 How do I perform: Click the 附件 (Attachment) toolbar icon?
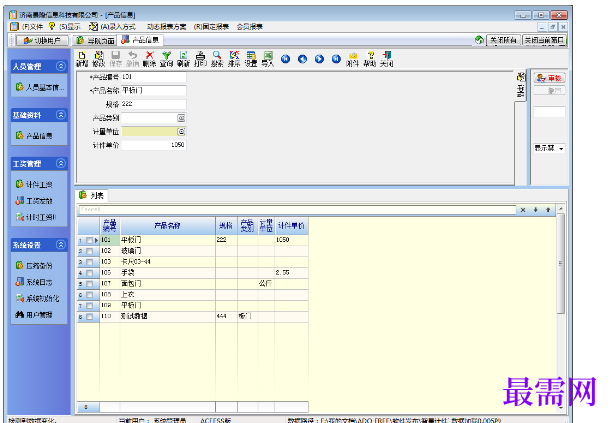coord(353,59)
